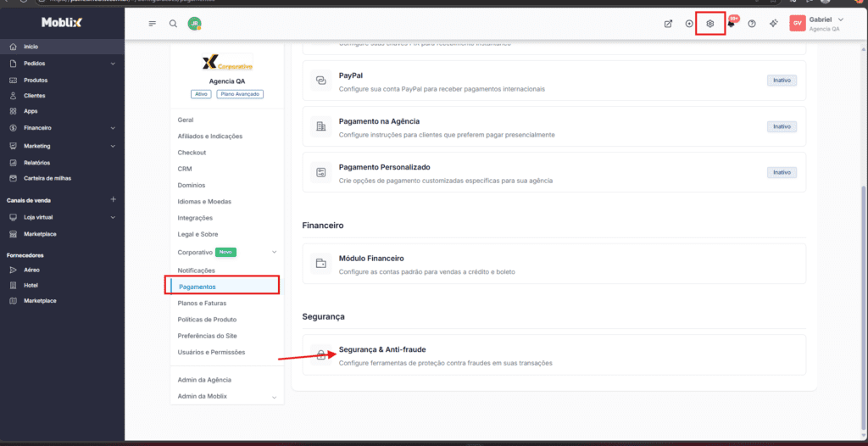Expand Corporativo settings submenu
This screenshot has height=446, width=868.
tap(274, 252)
